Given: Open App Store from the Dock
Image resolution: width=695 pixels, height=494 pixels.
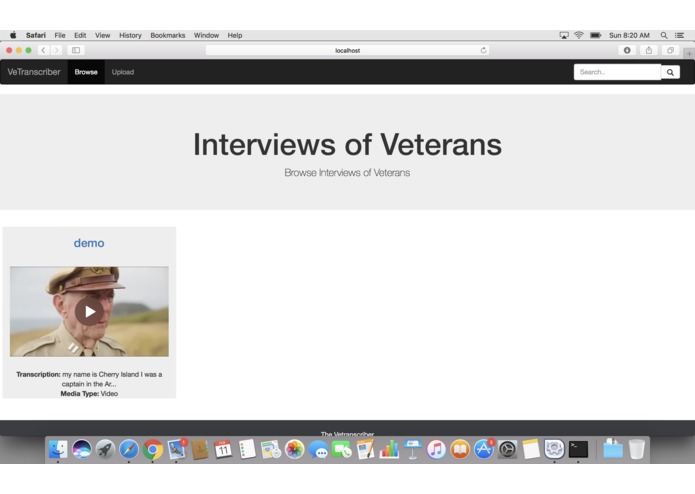Looking at the screenshot, I should pyautogui.click(x=484, y=449).
